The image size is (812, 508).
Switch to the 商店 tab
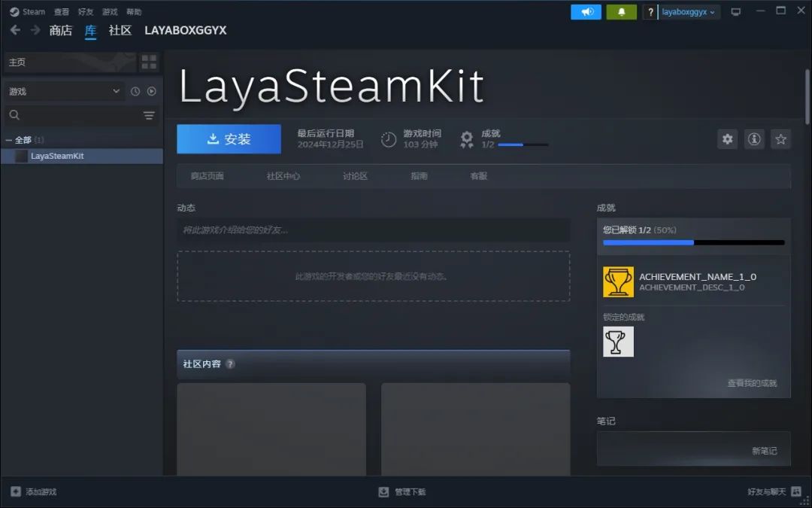[x=61, y=31]
